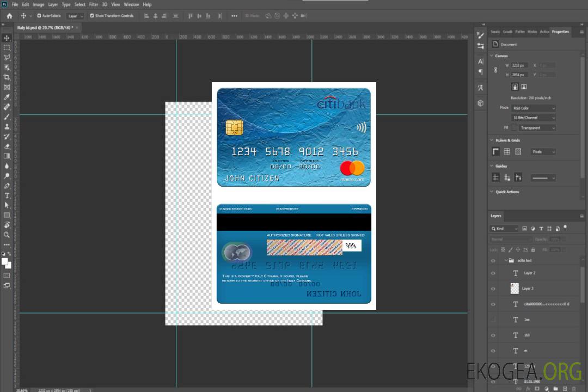Open the RGB Color mode dropdown

click(x=533, y=108)
